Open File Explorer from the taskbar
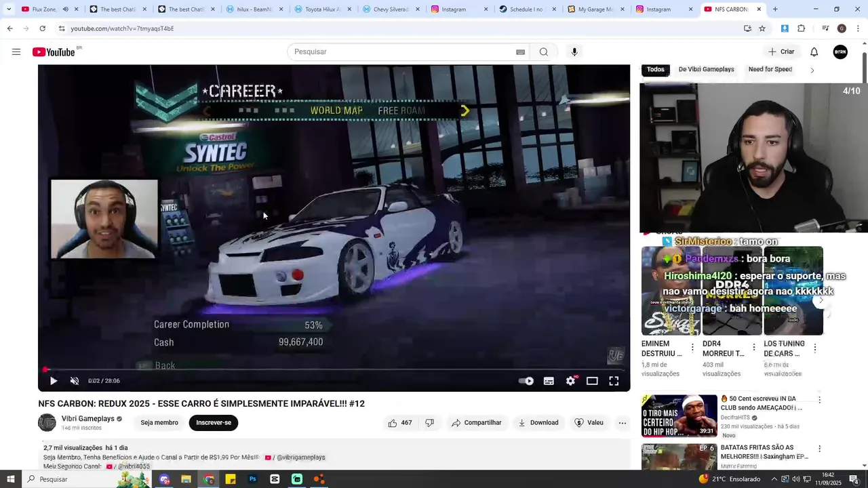The width and height of the screenshot is (868, 488). (186, 479)
